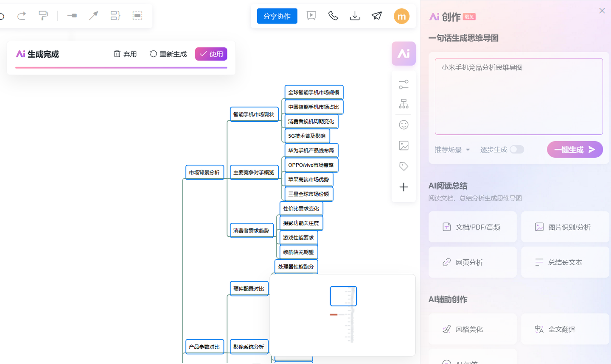The height and width of the screenshot is (364, 611).
Task: Click the 使用 button
Action: 211,54
